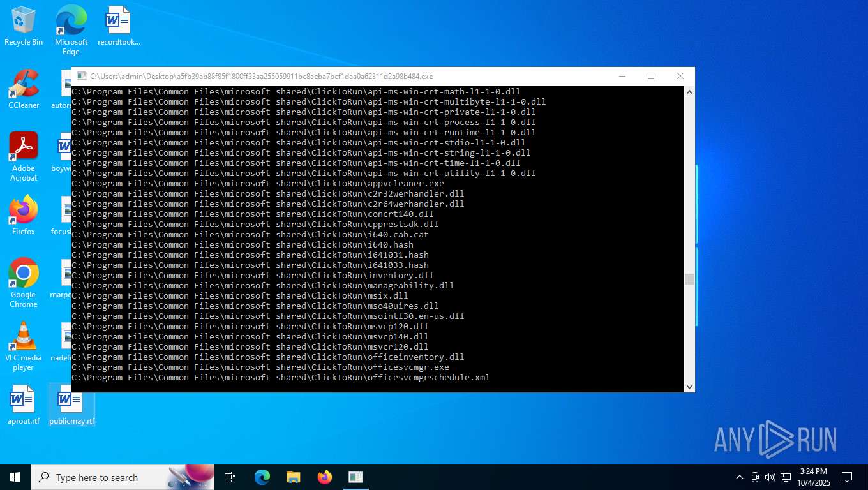Click the Type here to search box

tap(123, 477)
